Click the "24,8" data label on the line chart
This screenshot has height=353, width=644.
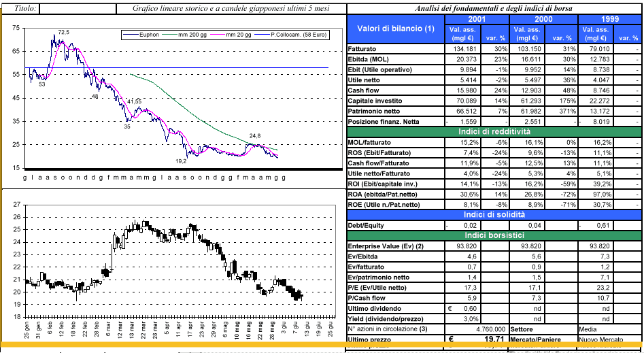(x=255, y=135)
